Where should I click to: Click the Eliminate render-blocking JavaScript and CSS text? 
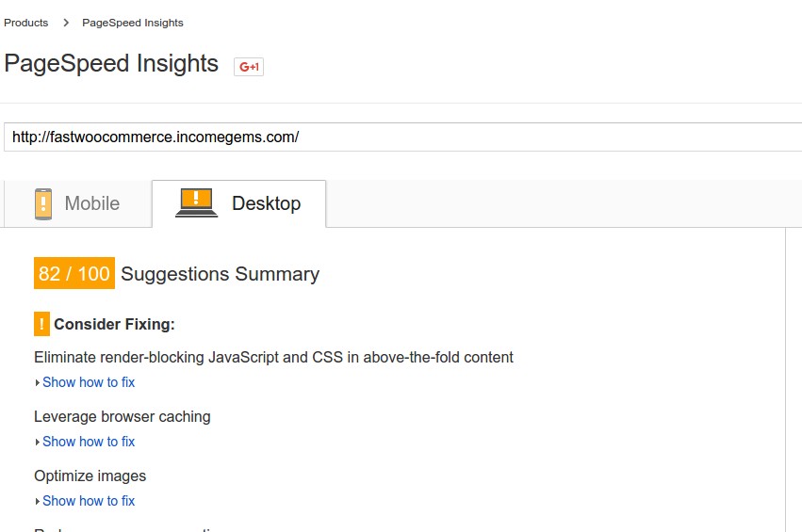(x=273, y=357)
